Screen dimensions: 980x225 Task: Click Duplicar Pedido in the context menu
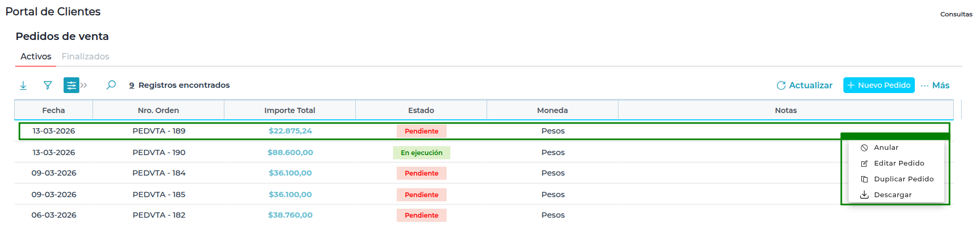point(903,179)
